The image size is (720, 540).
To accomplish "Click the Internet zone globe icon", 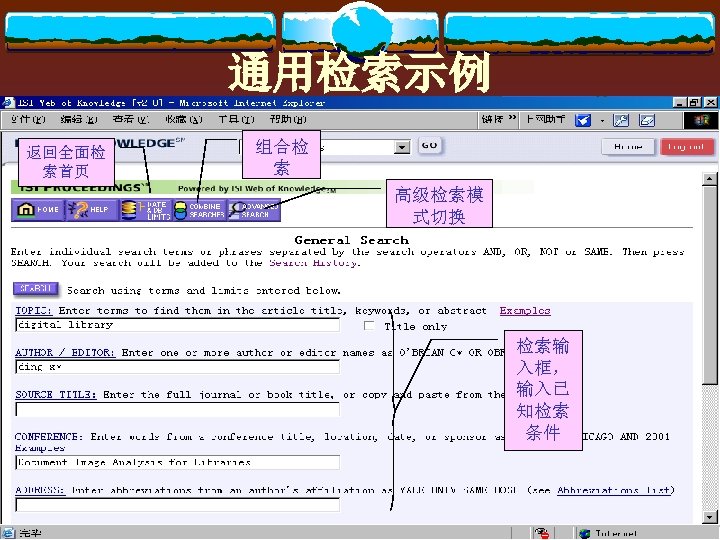I will [x=584, y=533].
